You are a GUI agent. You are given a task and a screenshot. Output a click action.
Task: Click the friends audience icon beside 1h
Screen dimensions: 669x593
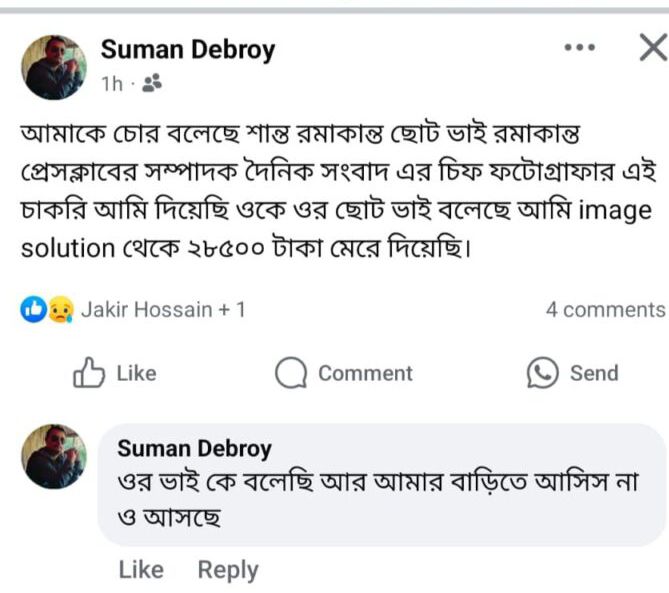153,84
